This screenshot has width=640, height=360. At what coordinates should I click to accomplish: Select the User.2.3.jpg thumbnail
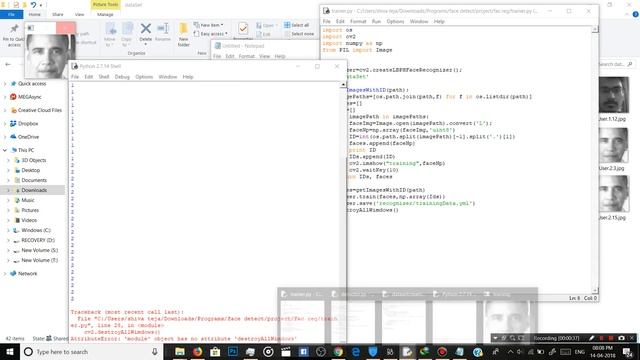pos(613,145)
